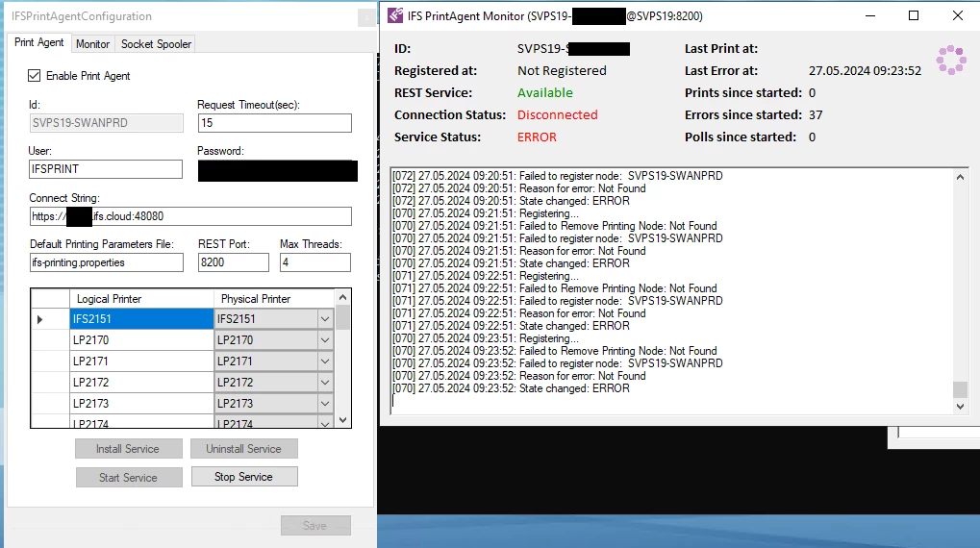The width and height of the screenshot is (980, 548).
Task: Switch to the Monitor tab
Action: pos(92,43)
